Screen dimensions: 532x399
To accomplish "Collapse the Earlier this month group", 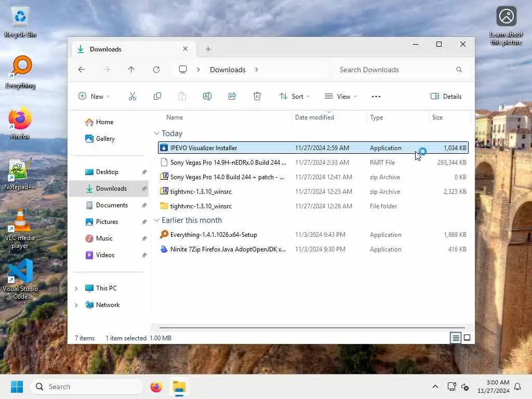I will click(x=156, y=220).
